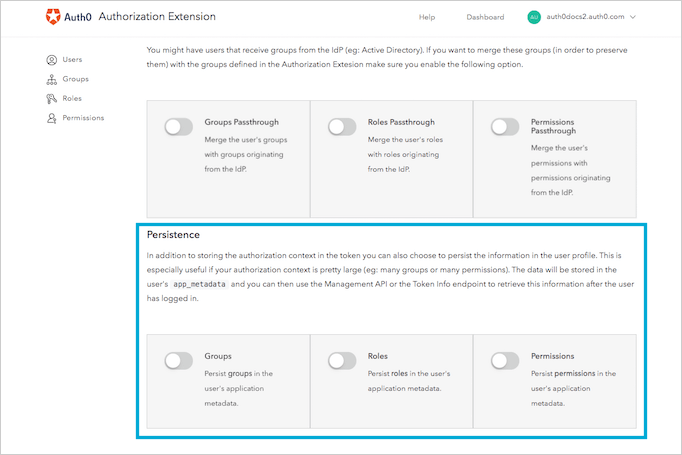Image resolution: width=682 pixels, height=455 pixels.
Task: Click the Groups title in Persistence section
Action: (x=218, y=356)
